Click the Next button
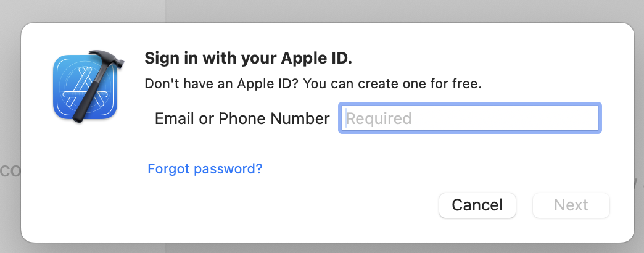The image size is (644, 253). (x=571, y=205)
